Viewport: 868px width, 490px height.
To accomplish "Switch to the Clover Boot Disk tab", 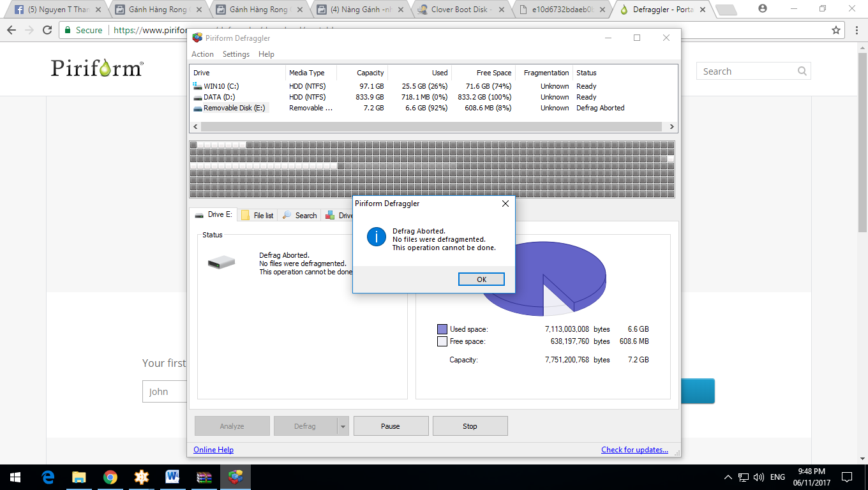I will point(463,10).
